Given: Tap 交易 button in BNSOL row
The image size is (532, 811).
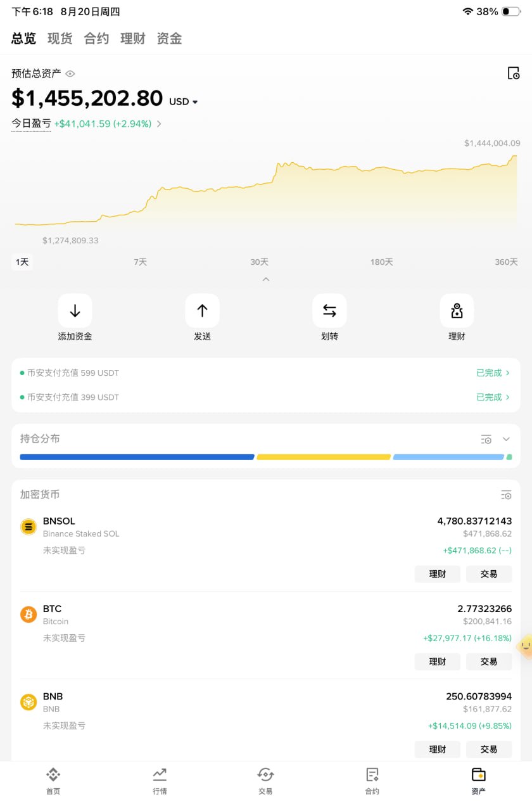Looking at the screenshot, I should coord(489,574).
